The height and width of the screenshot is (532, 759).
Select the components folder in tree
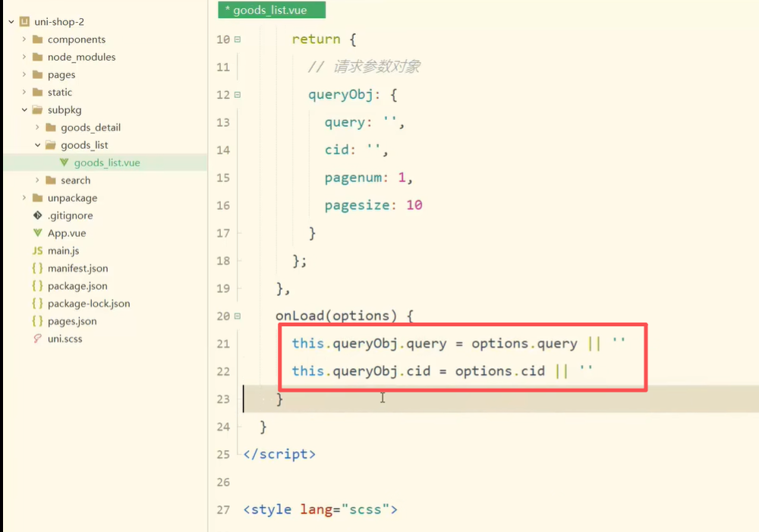77,39
